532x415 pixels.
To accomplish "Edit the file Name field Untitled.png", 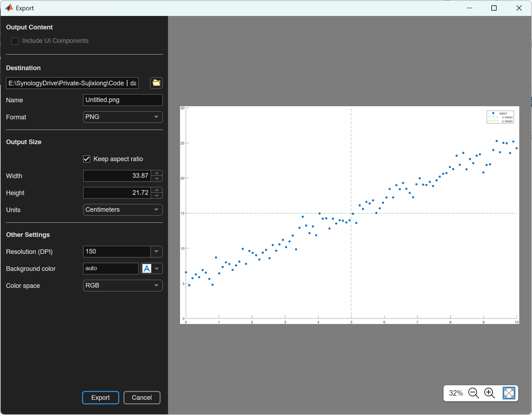I will click(x=123, y=100).
